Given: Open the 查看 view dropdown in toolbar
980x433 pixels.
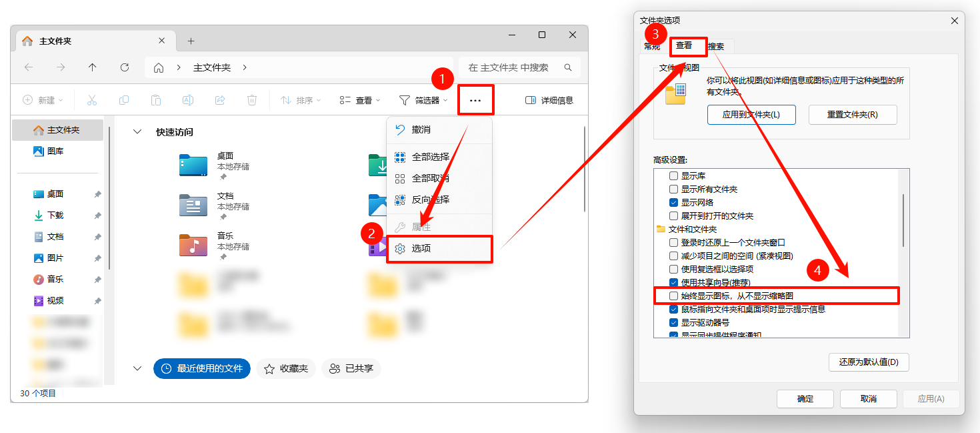Looking at the screenshot, I should coord(360,100).
